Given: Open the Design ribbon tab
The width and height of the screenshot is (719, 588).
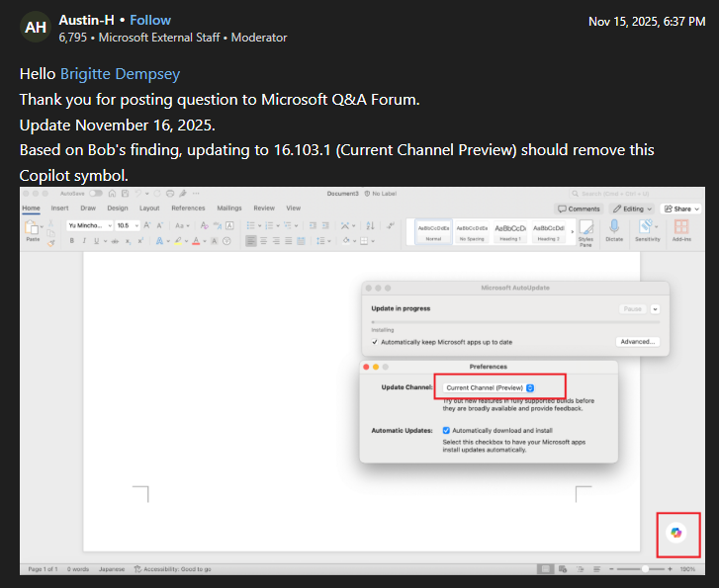Looking at the screenshot, I should [x=118, y=209].
